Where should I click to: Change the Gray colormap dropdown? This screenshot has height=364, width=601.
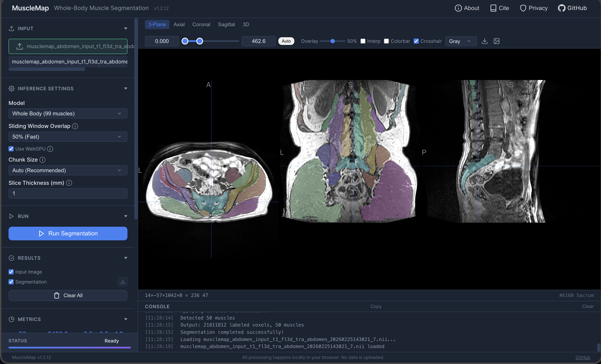pyautogui.click(x=461, y=41)
